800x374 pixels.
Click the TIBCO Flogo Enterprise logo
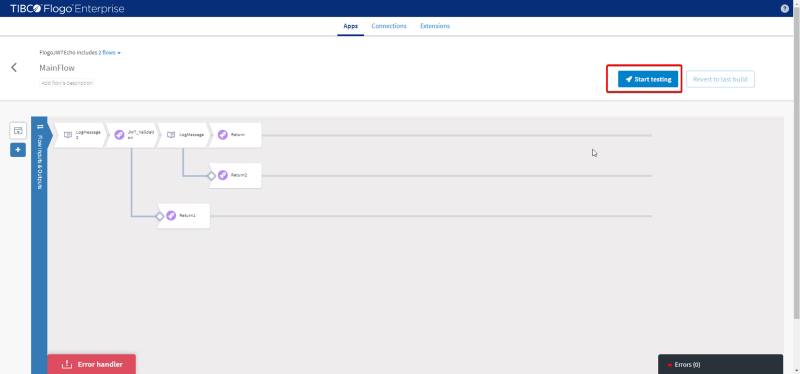(x=67, y=9)
